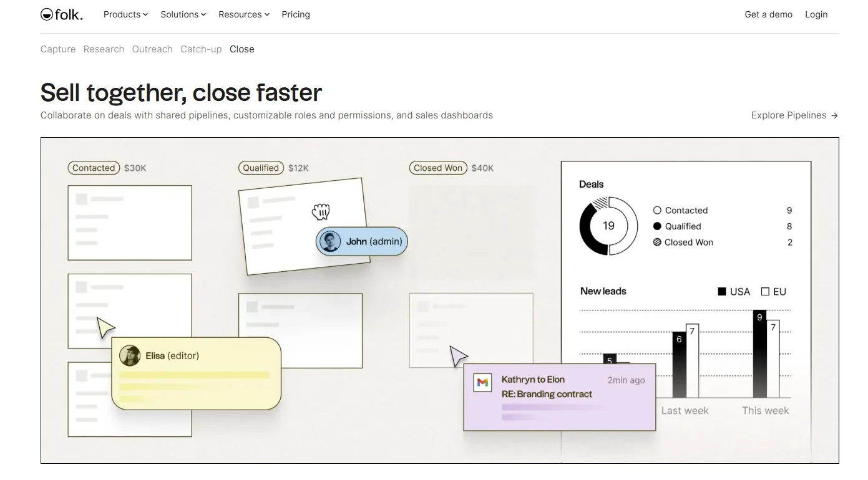Click the Qualified filled legend icon
This screenshot has height=480, width=868.
(x=657, y=226)
